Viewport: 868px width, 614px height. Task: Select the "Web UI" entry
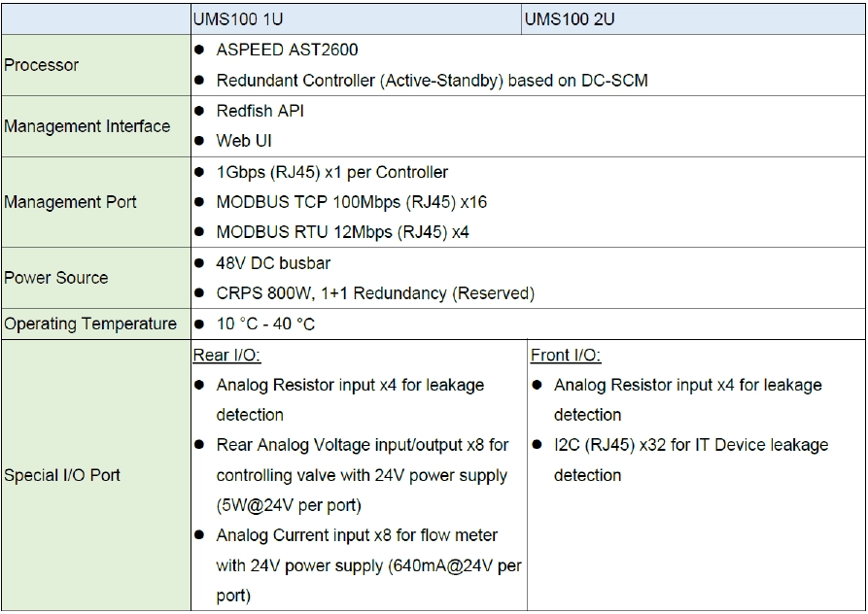244,141
